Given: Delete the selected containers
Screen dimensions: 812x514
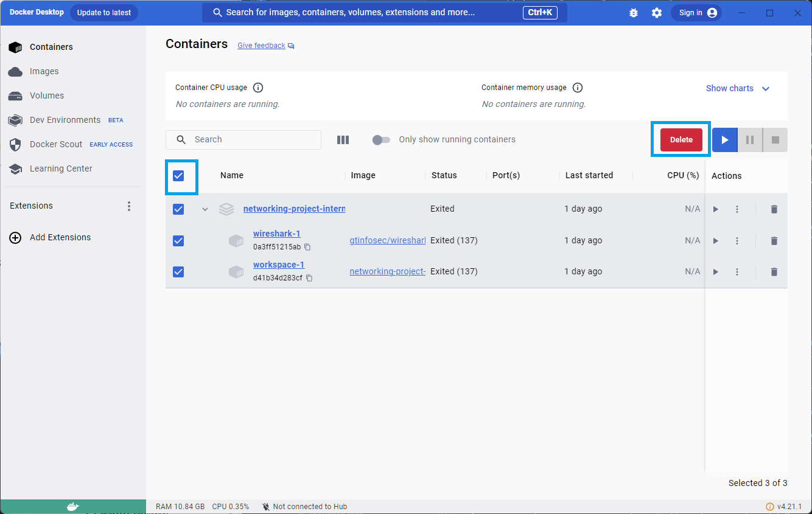Looking at the screenshot, I should coord(681,139).
